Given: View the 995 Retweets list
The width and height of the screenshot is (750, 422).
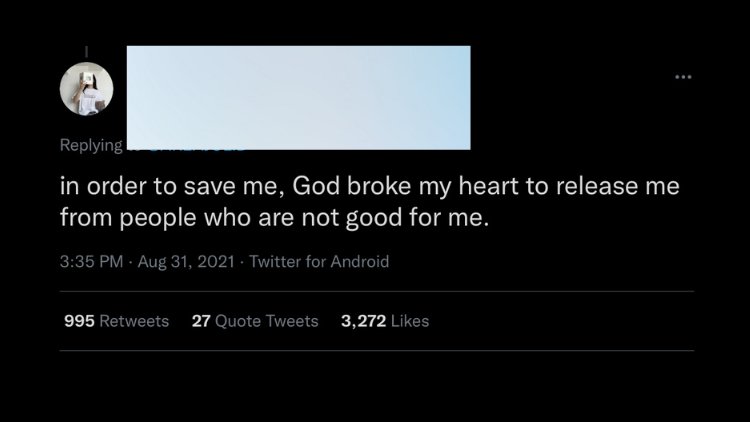Looking at the screenshot, I should coord(117,321).
